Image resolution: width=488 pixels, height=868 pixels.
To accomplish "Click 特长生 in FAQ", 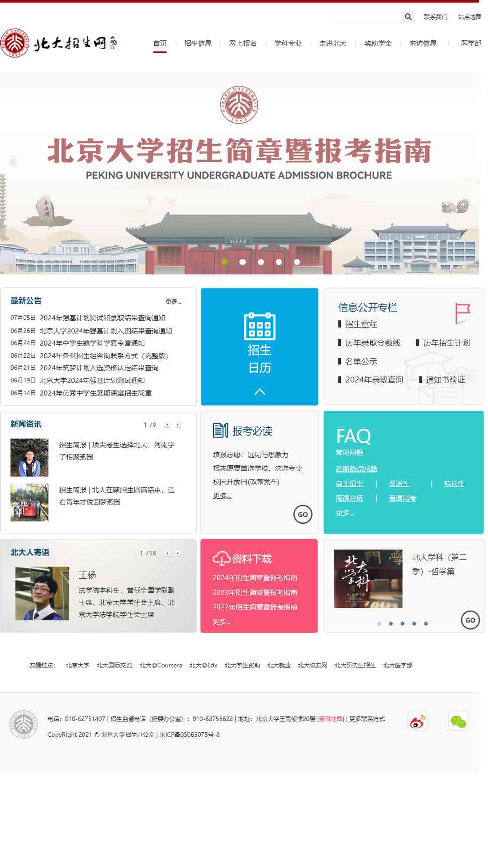I will [x=454, y=484].
